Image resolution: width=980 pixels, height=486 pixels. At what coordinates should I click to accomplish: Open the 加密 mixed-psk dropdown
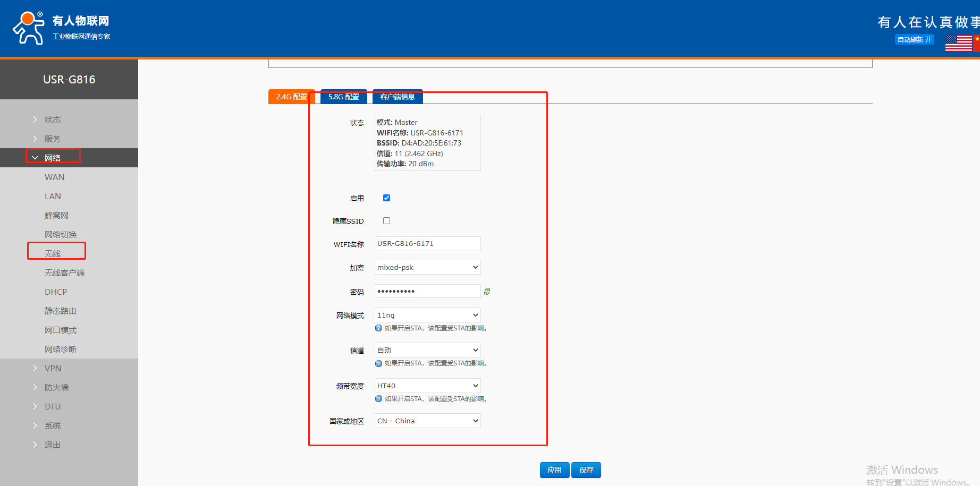(x=427, y=267)
